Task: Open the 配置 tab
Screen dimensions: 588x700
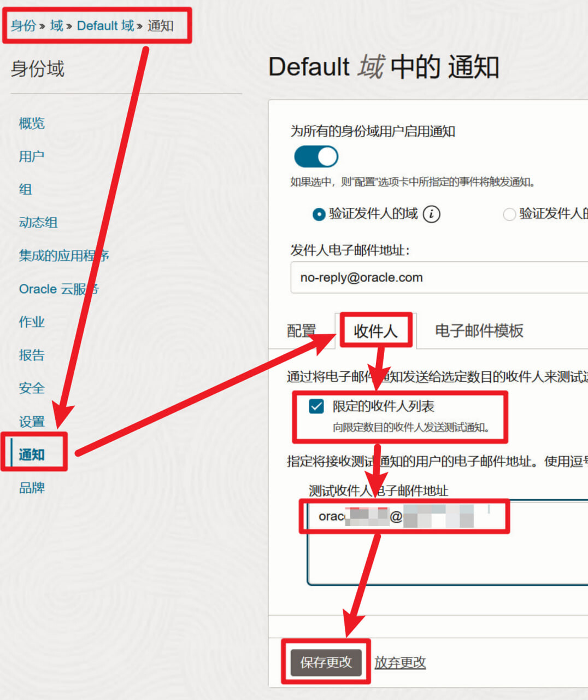Action: tap(301, 331)
